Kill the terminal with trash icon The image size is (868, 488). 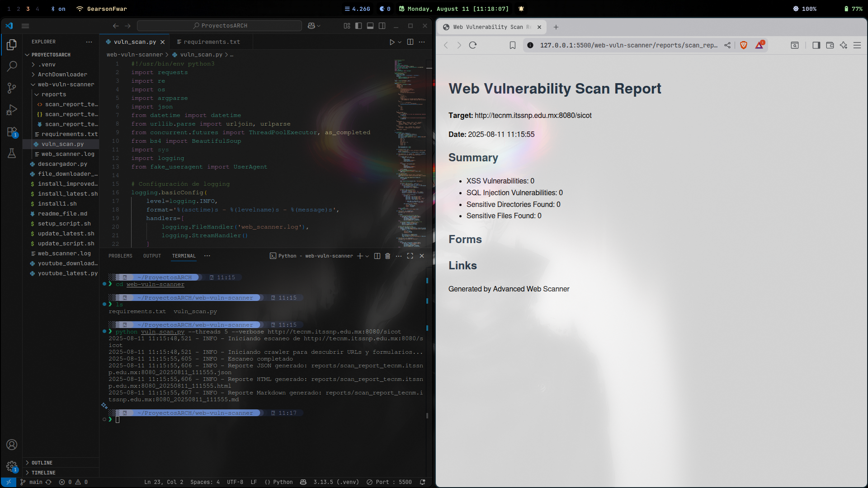tap(387, 256)
